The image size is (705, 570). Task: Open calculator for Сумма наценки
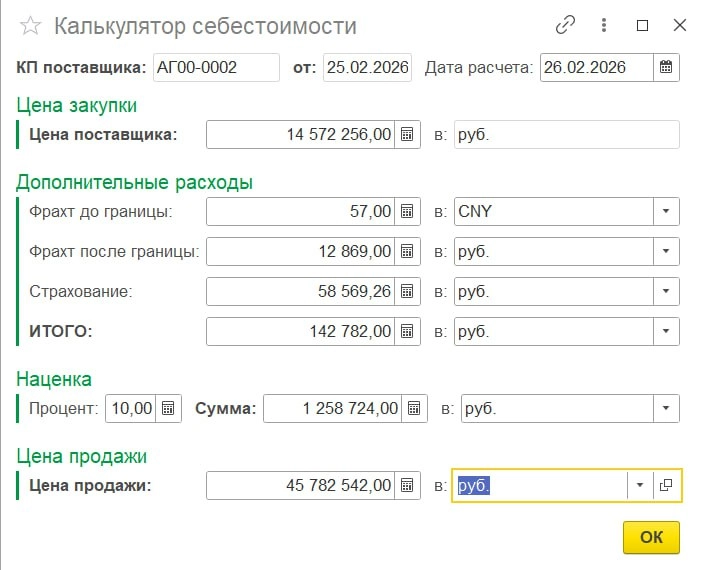tap(414, 408)
